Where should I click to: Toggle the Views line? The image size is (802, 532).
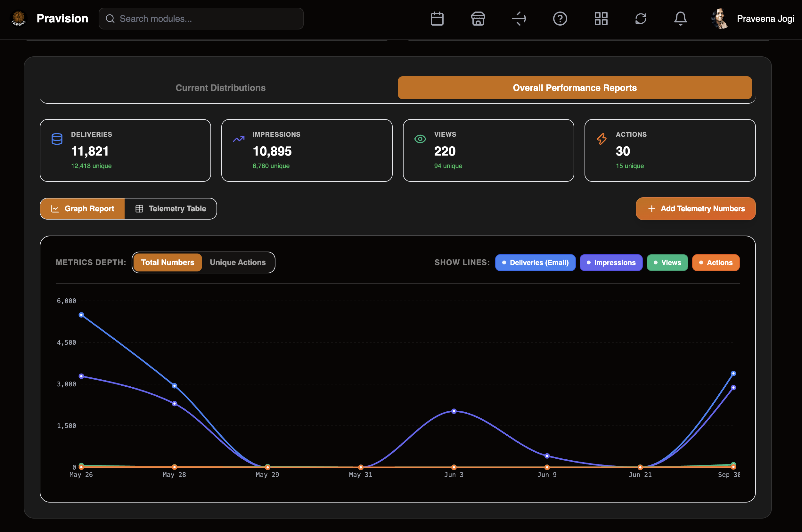(667, 262)
